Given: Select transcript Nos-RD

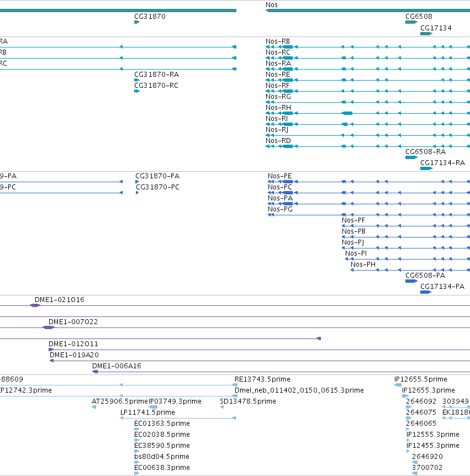Looking at the screenshot, I should pyautogui.click(x=278, y=141).
